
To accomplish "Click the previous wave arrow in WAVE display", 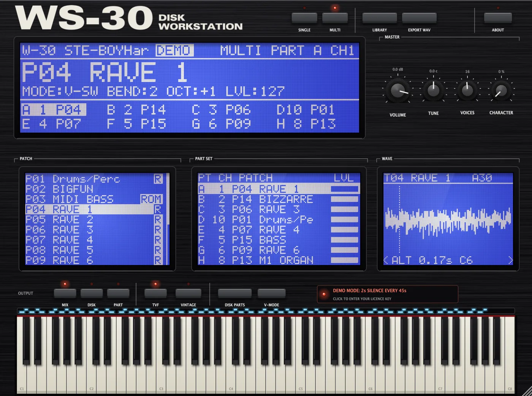I will coord(386,260).
